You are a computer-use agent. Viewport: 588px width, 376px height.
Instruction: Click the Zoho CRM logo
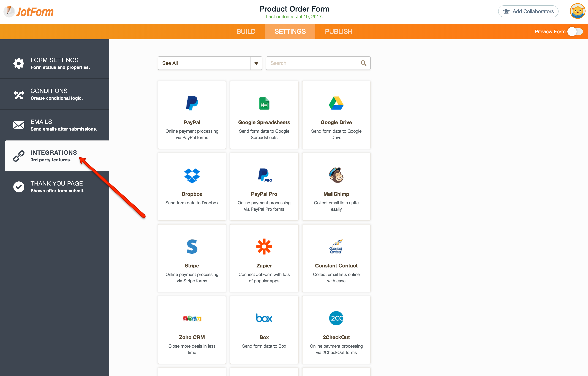(192, 319)
